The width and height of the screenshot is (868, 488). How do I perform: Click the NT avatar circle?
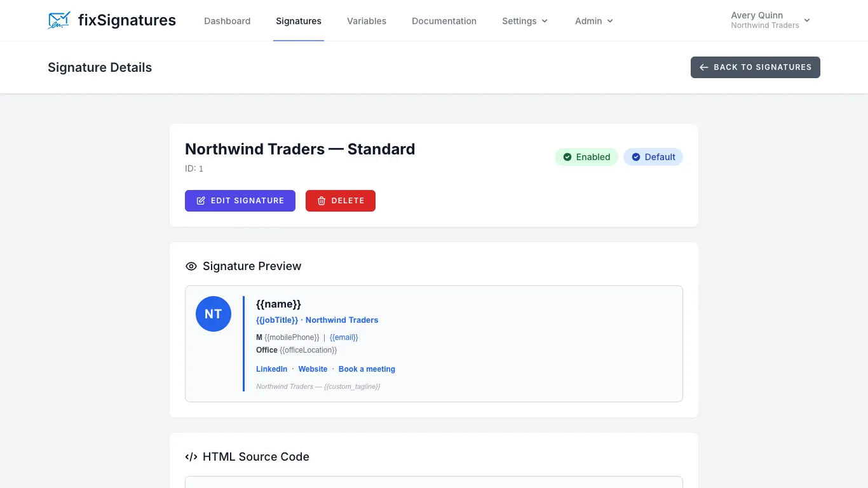pyautogui.click(x=214, y=314)
